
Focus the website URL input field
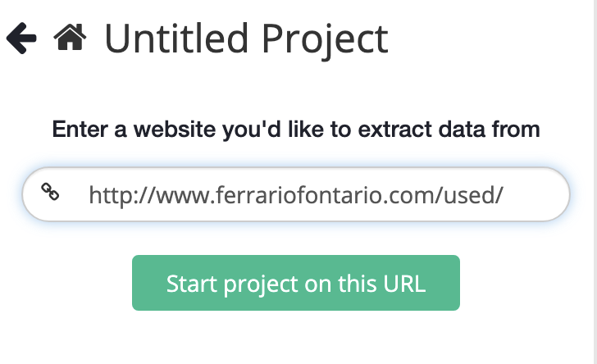pyautogui.click(x=295, y=195)
